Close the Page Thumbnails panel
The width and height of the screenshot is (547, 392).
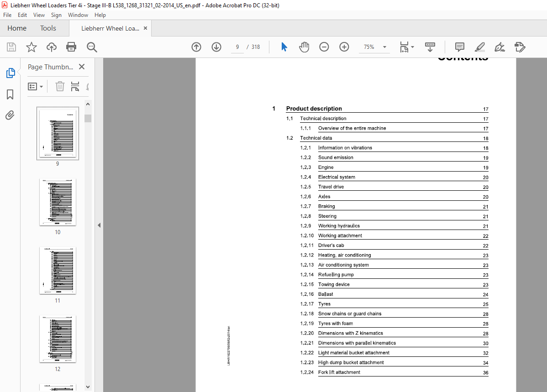pos(82,67)
